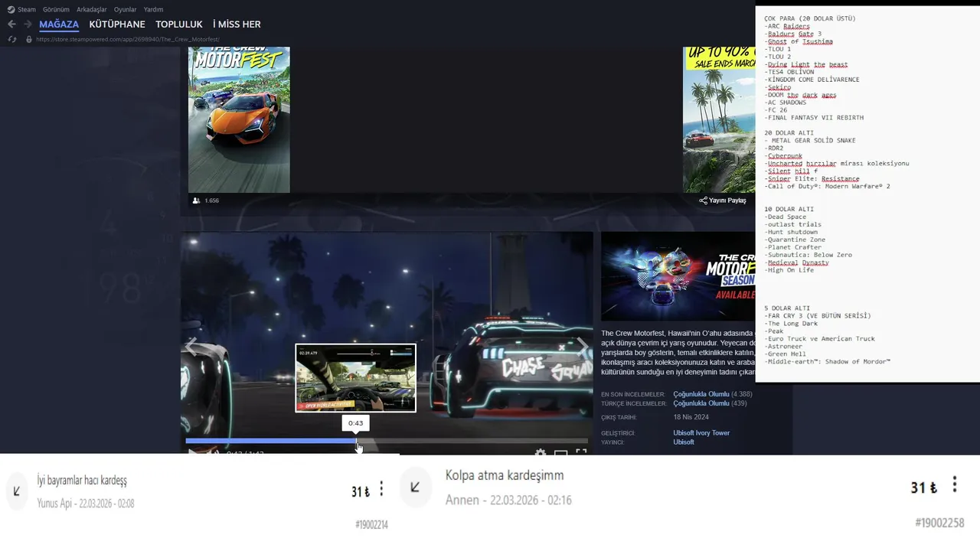
Task: Click transaction ID #19002258
Action: pos(939,523)
